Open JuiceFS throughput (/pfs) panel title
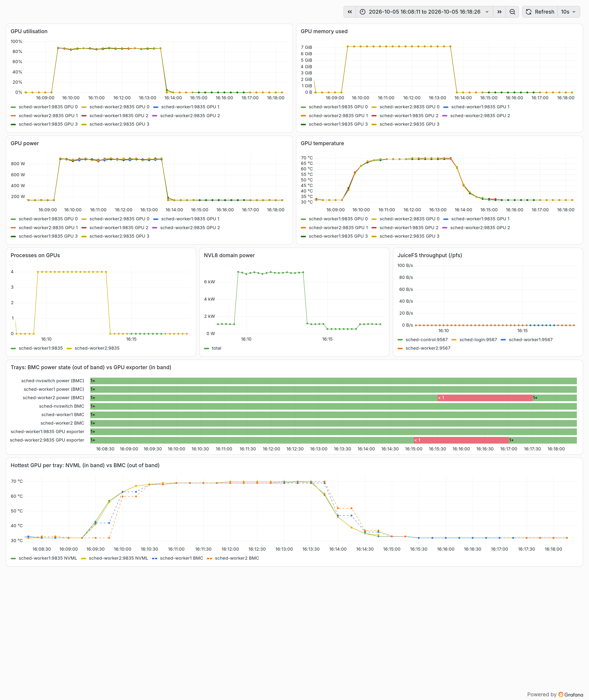589x700 pixels. point(430,255)
